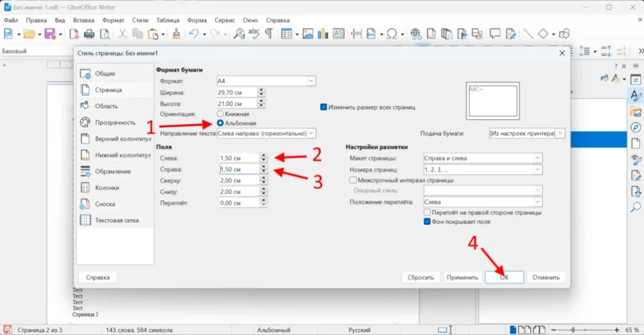Viewport: 644px width, 335px height.
Task: Click the Сбросить button
Action: pyautogui.click(x=421, y=278)
